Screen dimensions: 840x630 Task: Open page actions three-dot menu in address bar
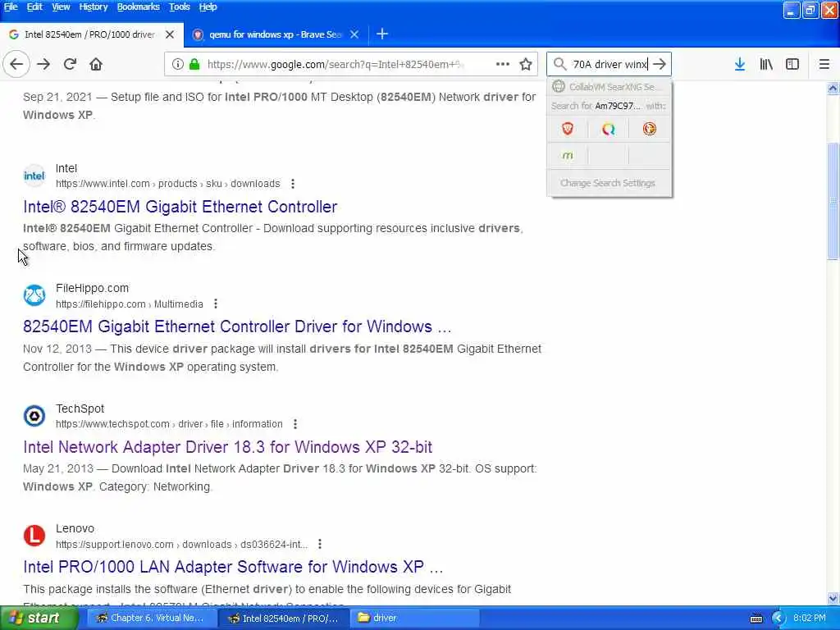pos(503,64)
